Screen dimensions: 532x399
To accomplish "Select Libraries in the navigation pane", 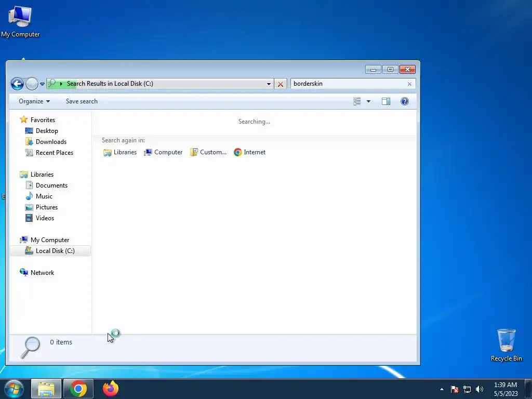I will (x=42, y=175).
